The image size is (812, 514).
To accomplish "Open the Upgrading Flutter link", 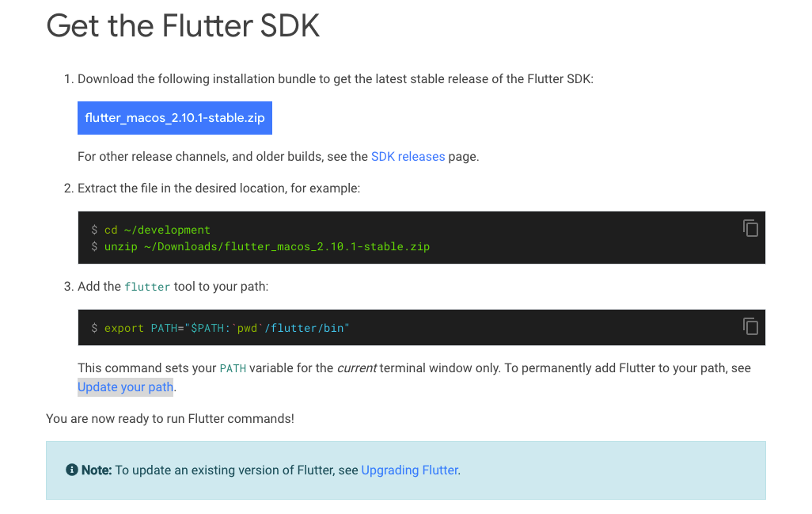I will 410,470.
